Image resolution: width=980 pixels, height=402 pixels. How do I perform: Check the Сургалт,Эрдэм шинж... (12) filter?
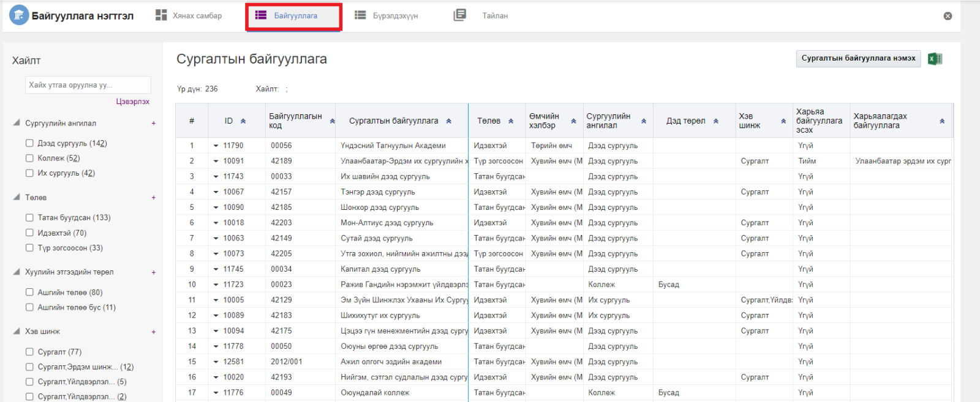point(29,367)
